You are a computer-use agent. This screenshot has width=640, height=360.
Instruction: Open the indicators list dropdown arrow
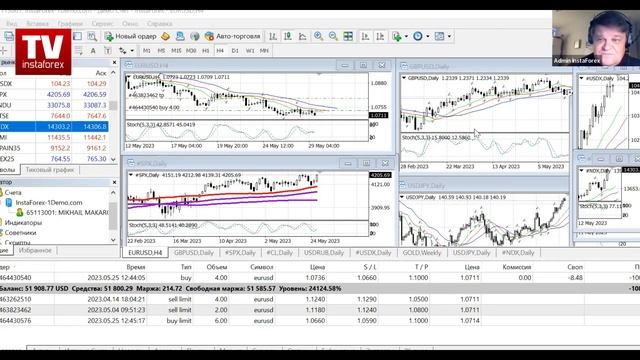pos(406,36)
